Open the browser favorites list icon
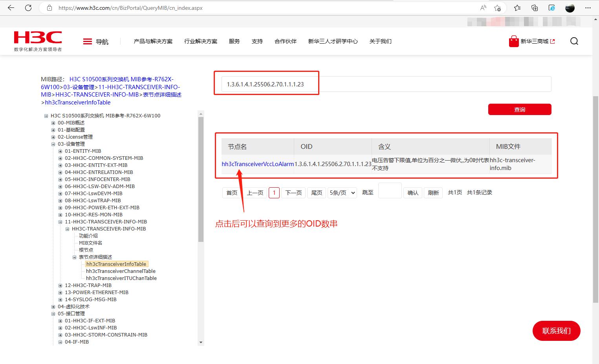 (517, 8)
